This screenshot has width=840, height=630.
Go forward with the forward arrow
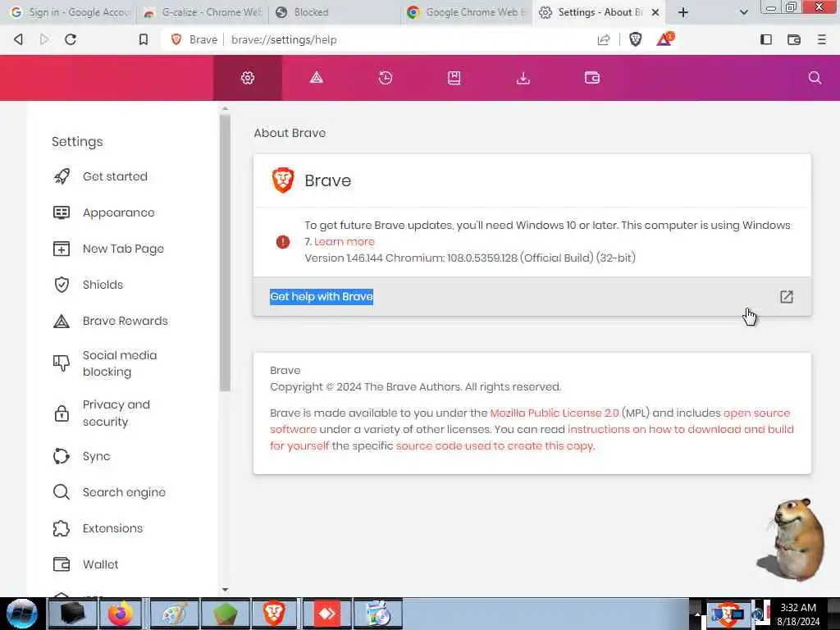click(44, 39)
